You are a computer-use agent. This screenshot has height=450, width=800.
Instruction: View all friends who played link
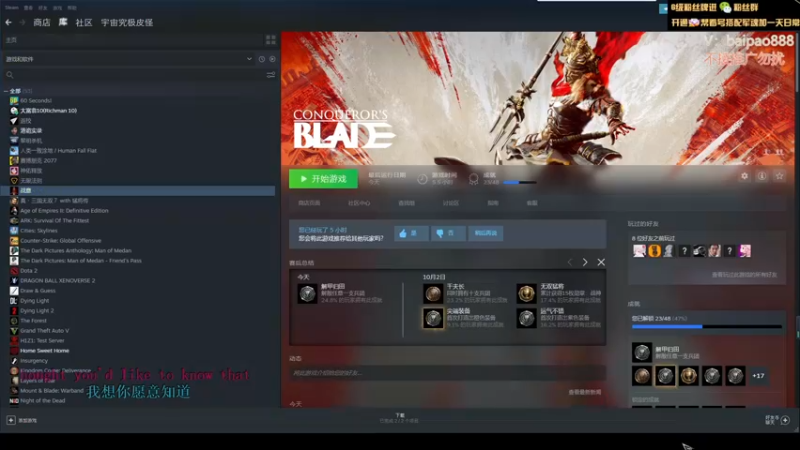[744, 275]
